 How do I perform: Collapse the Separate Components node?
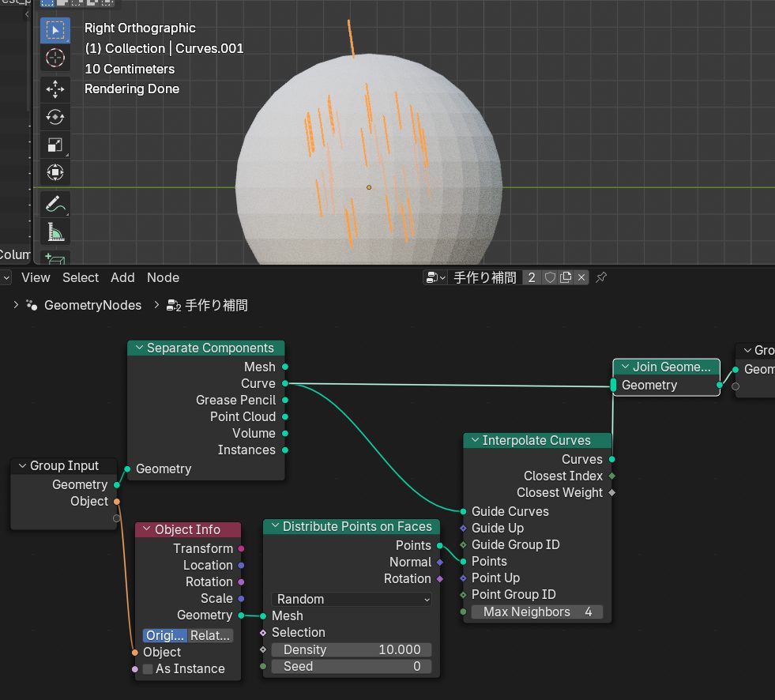[x=139, y=348]
